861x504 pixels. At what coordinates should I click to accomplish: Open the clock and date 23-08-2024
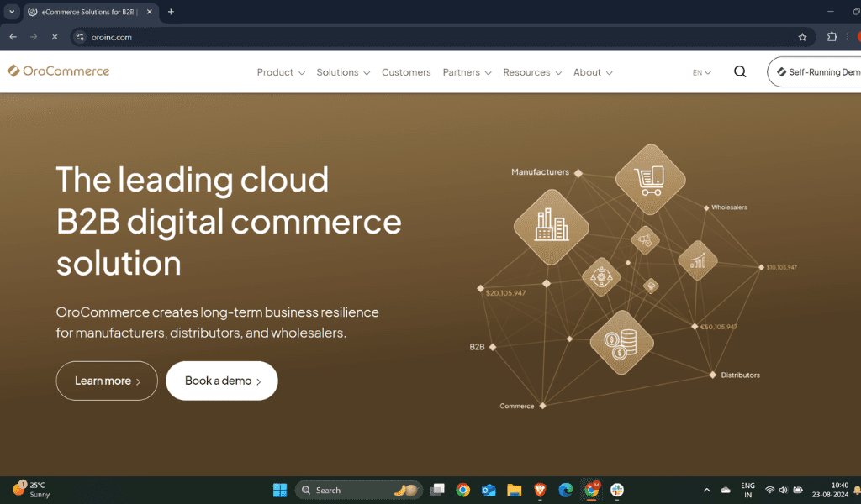(x=830, y=490)
